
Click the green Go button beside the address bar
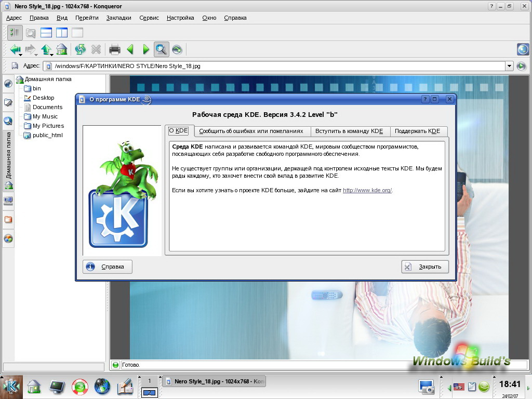click(x=521, y=66)
